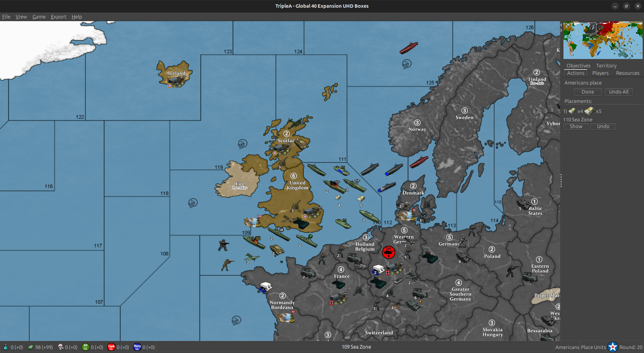Click the blue Navy LL resource icon
The image size is (644, 353).
coord(137,347)
